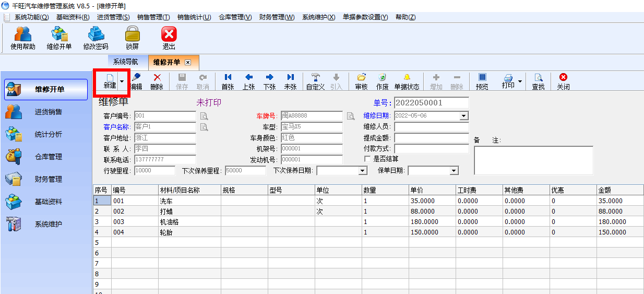Click the 删除 delete order icon with red X
Screen dimensions: 644x294
(157, 81)
